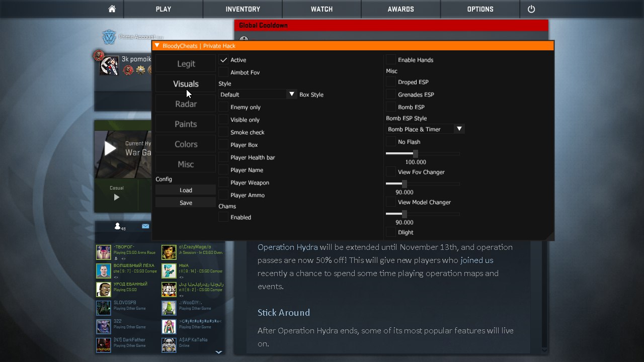Toggle the No Flash checkbox
This screenshot has width=644, height=362.
391,142
